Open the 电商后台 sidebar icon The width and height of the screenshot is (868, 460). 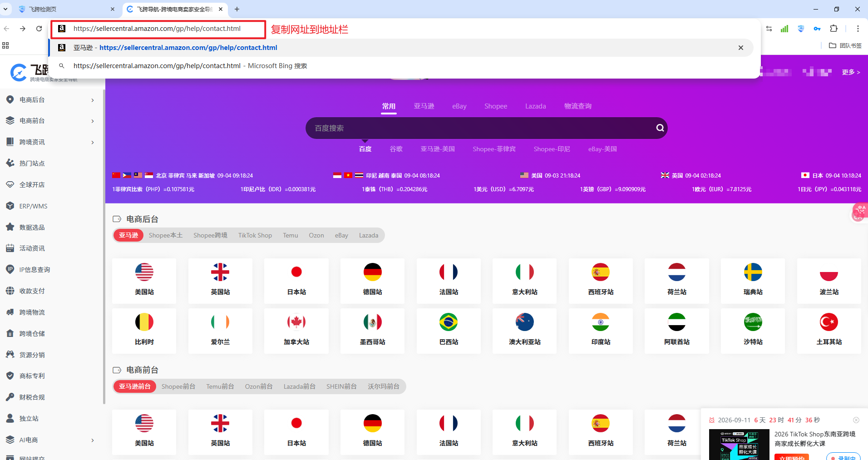pos(10,99)
